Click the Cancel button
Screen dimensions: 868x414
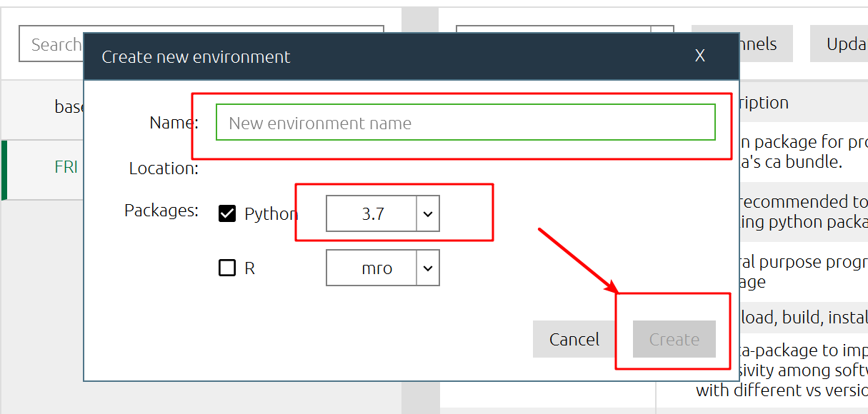pos(574,339)
